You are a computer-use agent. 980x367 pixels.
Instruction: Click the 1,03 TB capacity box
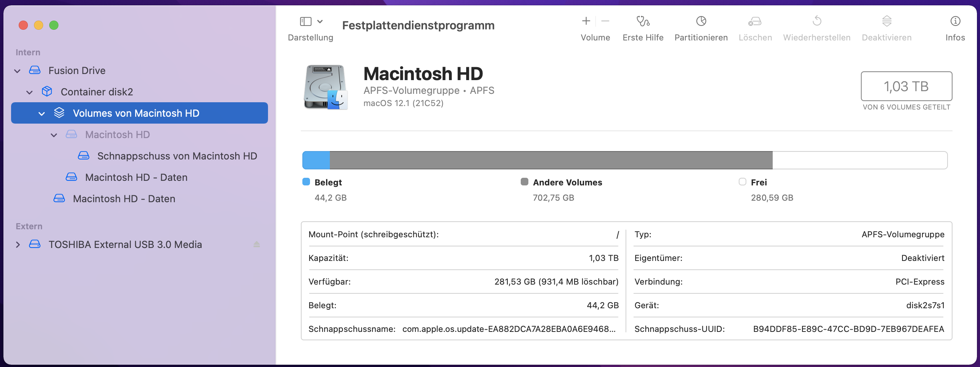(x=906, y=86)
